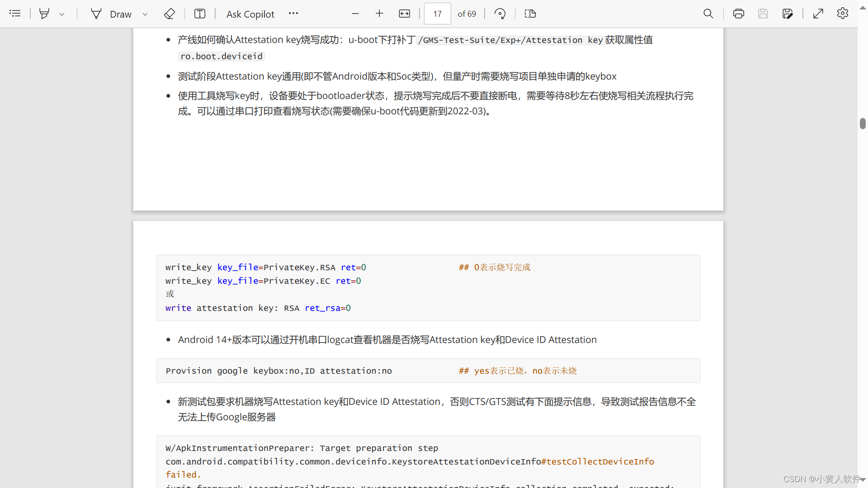Open the more tools ellipsis menu

click(293, 14)
